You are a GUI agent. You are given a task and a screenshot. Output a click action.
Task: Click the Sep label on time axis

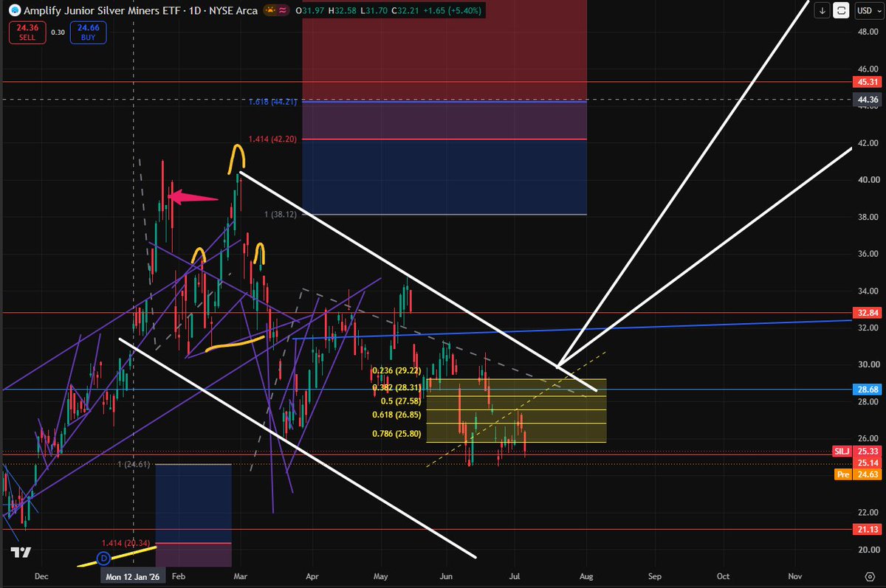coord(654,576)
